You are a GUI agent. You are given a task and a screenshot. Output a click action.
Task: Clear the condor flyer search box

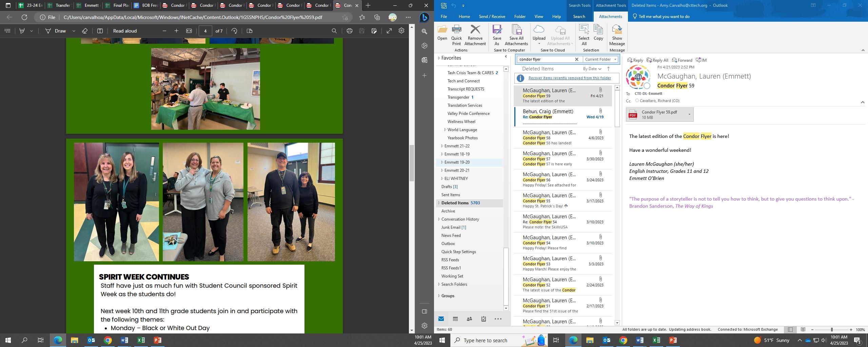pyautogui.click(x=576, y=59)
